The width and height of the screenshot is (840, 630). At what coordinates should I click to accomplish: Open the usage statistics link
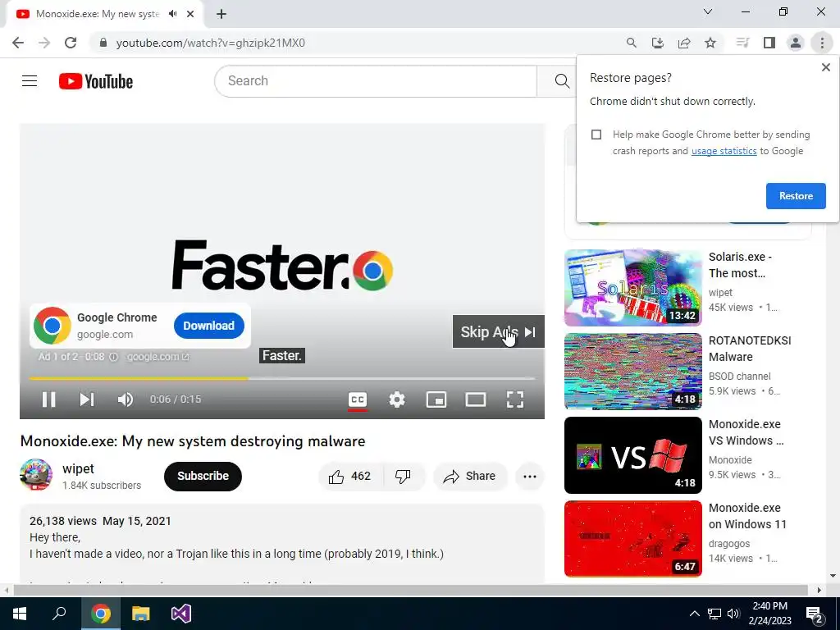pyautogui.click(x=724, y=151)
